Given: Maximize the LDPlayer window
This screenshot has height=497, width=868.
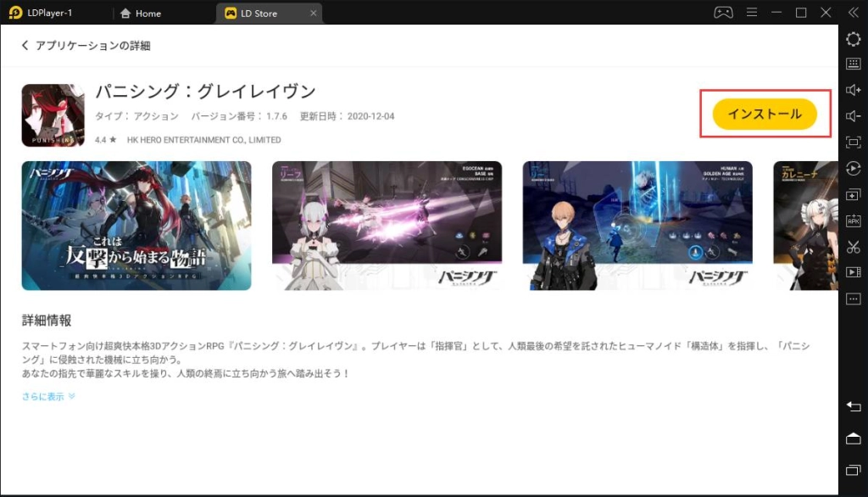Looking at the screenshot, I should 800,12.
